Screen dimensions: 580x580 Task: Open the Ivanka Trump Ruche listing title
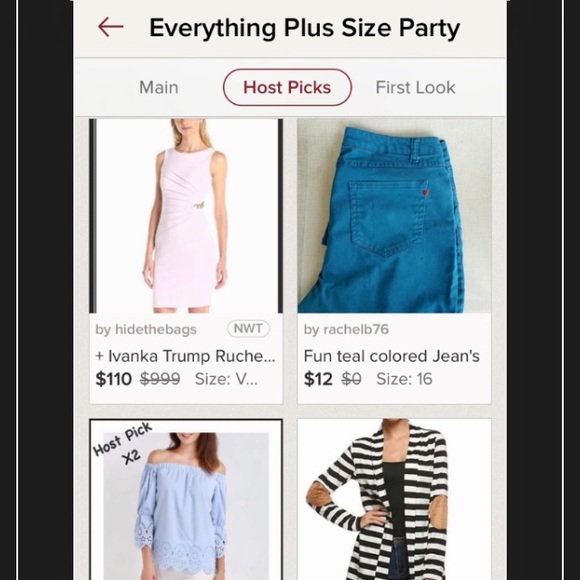pos(185,356)
